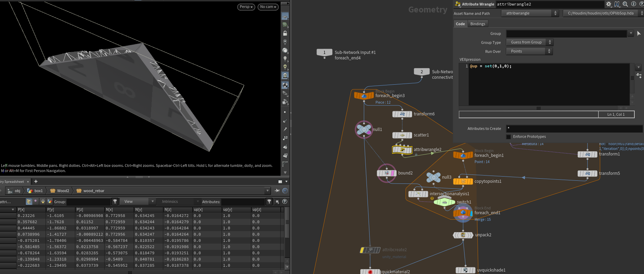The width and height of the screenshot is (644, 274).
Task: Click the spreadsheet help question mark icon
Action: [x=285, y=201]
